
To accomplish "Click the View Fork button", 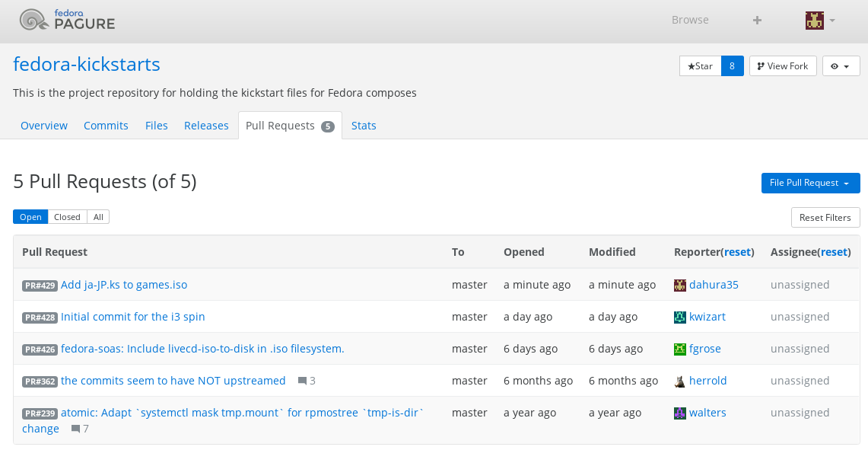I will pos(783,66).
